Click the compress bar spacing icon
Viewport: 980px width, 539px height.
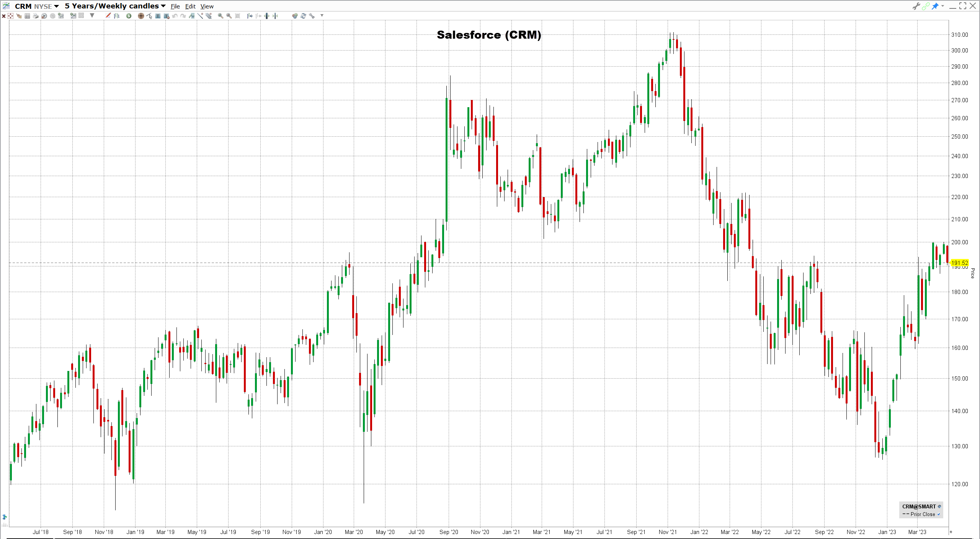275,16
